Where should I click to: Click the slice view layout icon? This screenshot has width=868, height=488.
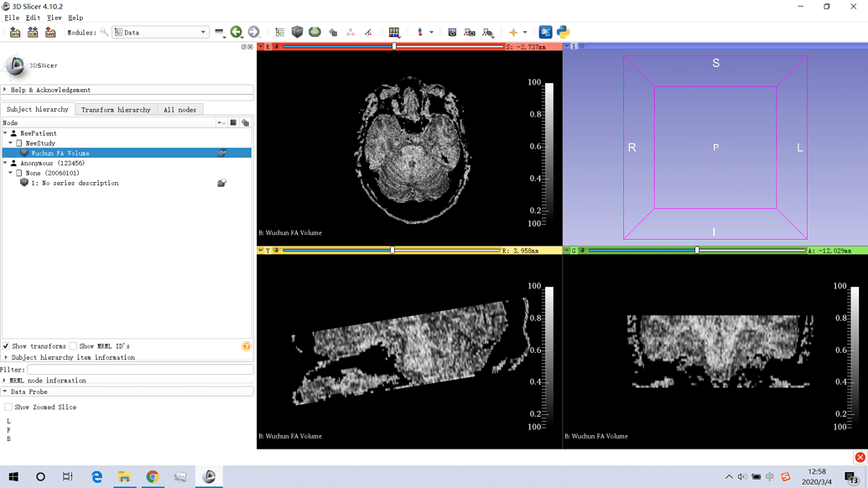coord(393,33)
